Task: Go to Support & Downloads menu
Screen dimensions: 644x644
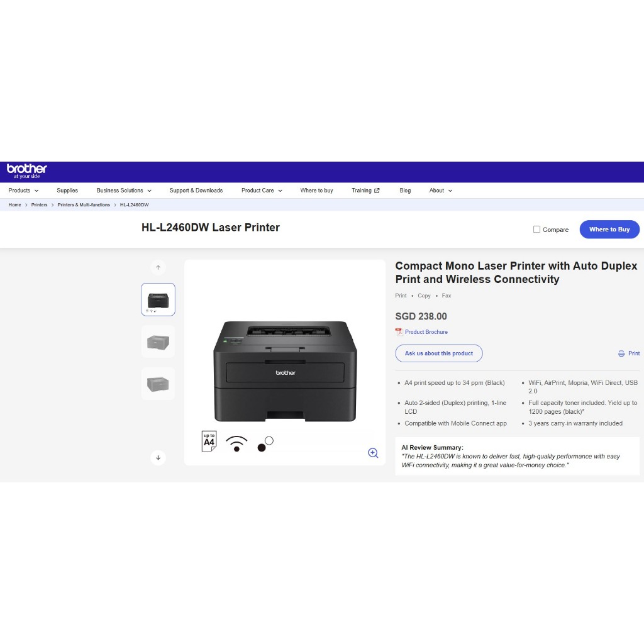Action: [196, 191]
